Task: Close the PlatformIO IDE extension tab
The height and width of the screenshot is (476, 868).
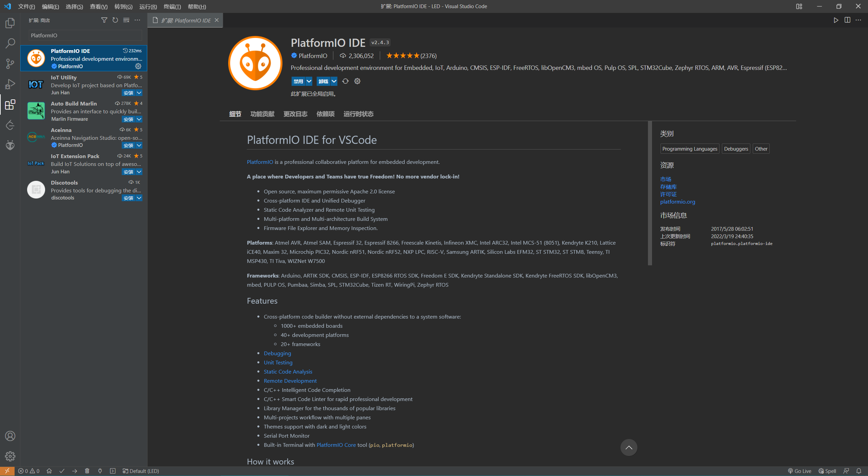Action: tap(217, 20)
